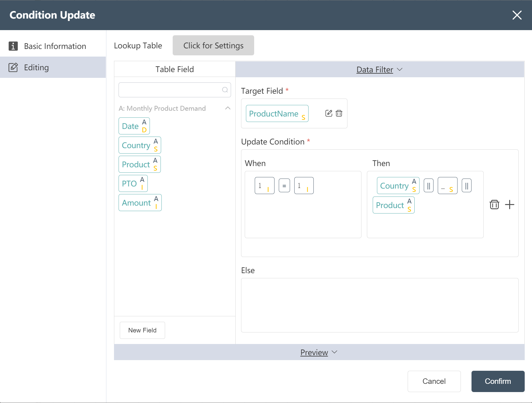Click the Lookup Table label
The width and height of the screenshot is (532, 403).
[x=138, y=46]
